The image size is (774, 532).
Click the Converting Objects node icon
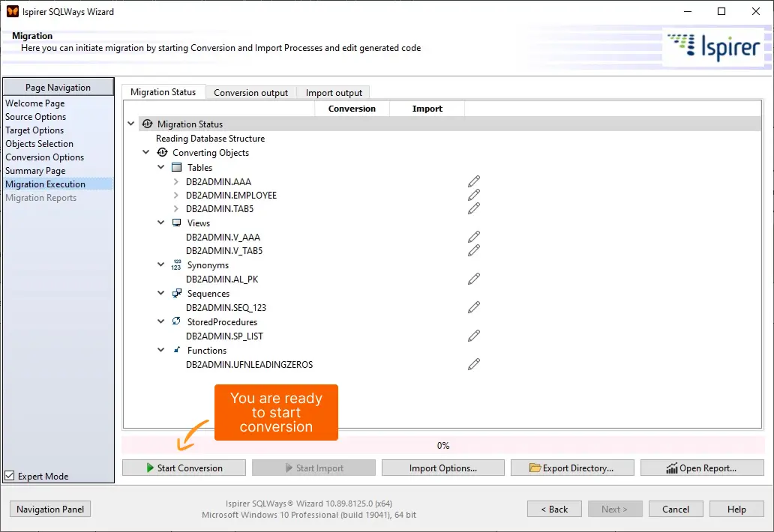(162, 152)
